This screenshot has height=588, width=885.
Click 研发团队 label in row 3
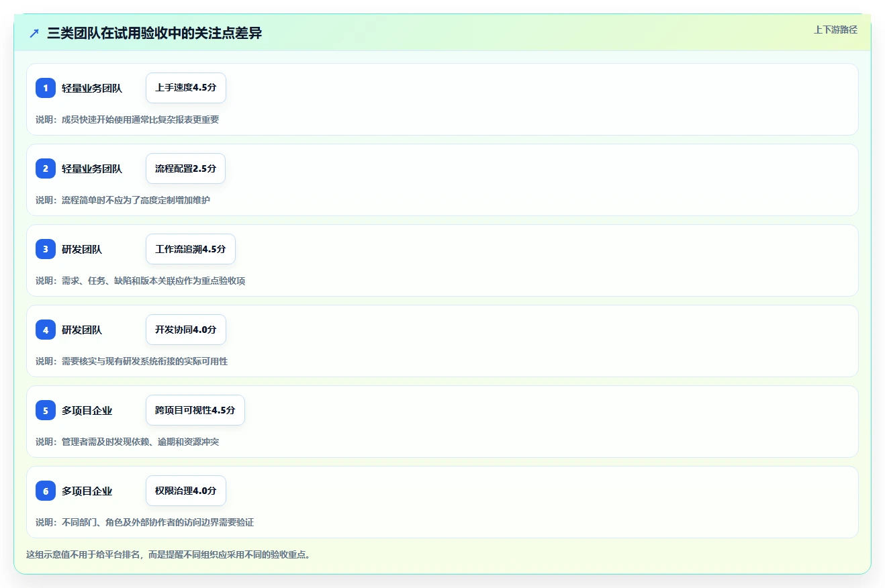(x=82, y=250)
